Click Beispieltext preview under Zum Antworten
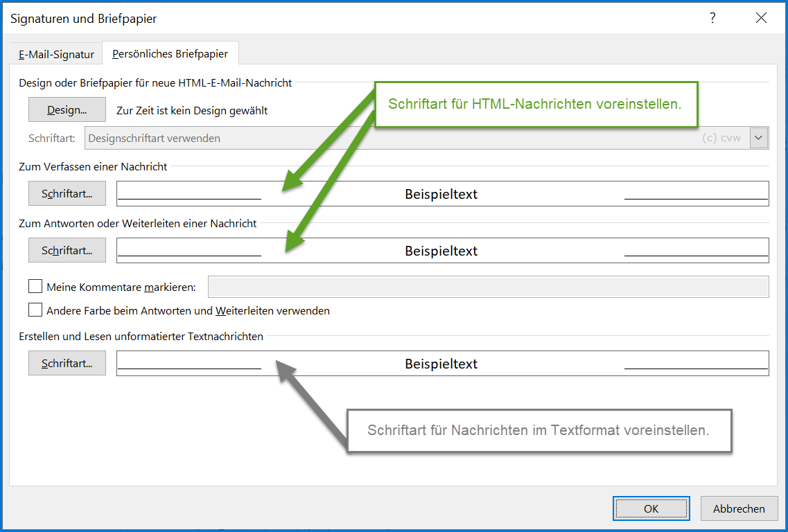The height and width of the screenshot is (532, 788). [x=442, y=250]
